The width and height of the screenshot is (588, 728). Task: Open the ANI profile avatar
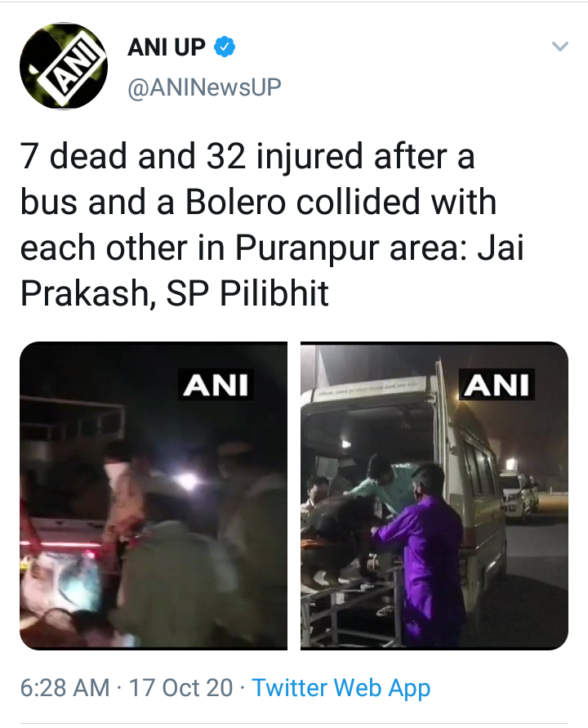point(63,66)
